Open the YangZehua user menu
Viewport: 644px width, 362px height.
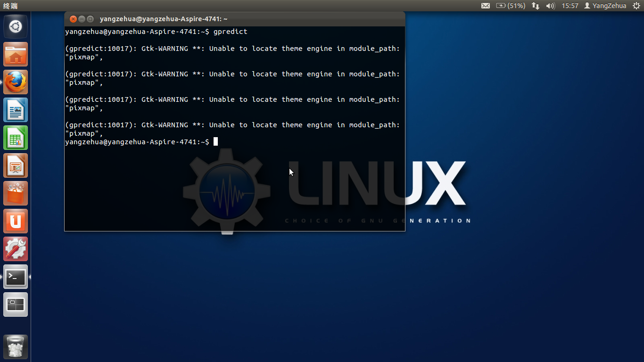point(605,6)
